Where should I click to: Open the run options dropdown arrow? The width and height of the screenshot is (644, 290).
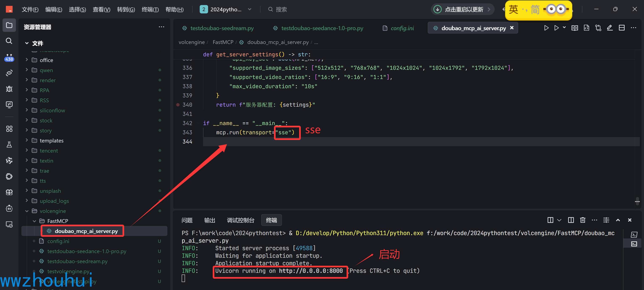pos(564,27)
